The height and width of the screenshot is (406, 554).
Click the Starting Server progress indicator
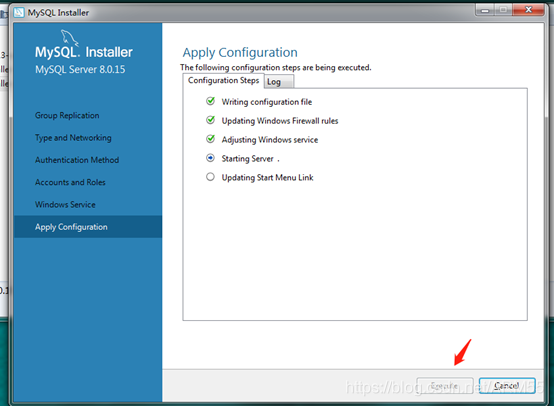[x=210, y=158]
